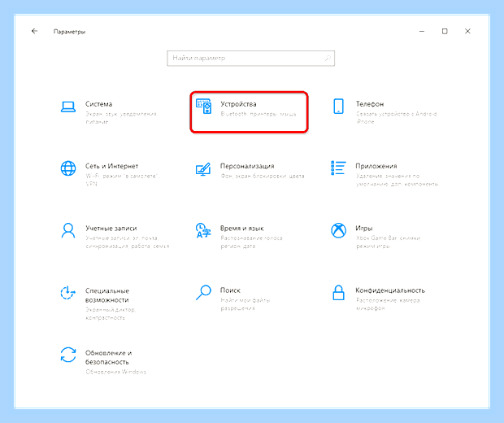Click the Приложения list icon
This screenshot has width=504, height=423.
pos(338,168)
